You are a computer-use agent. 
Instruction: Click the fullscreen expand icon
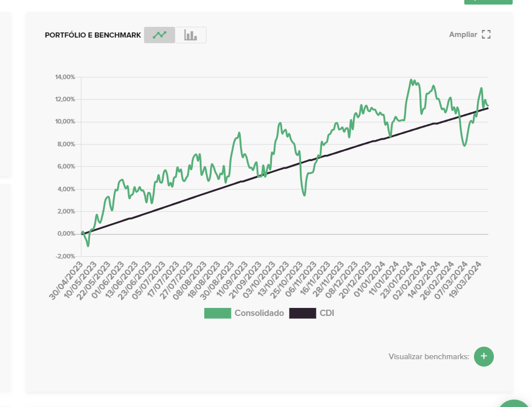click(x=486, y=35)
